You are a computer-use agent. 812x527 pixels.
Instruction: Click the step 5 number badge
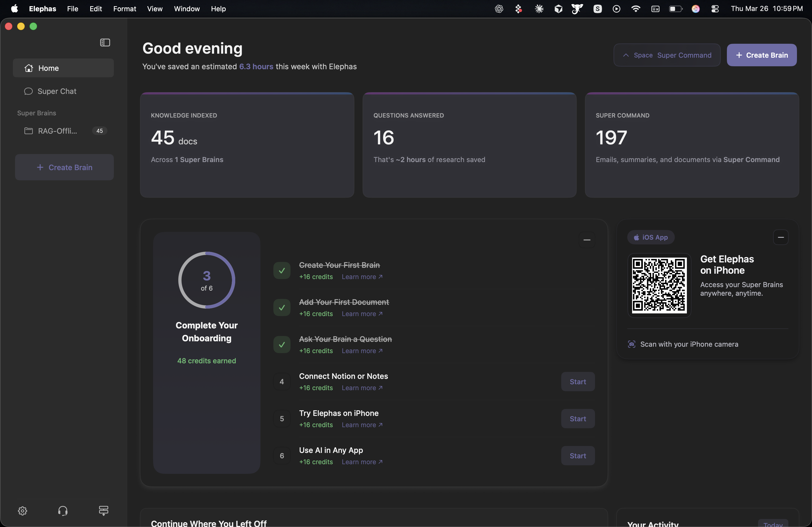pos(281,419)
